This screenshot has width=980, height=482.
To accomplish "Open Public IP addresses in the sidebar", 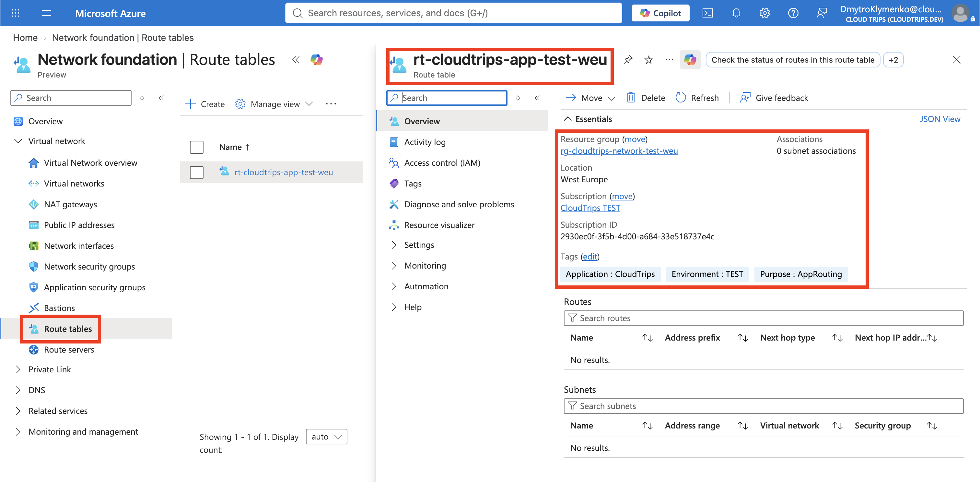I will point(79,225).
